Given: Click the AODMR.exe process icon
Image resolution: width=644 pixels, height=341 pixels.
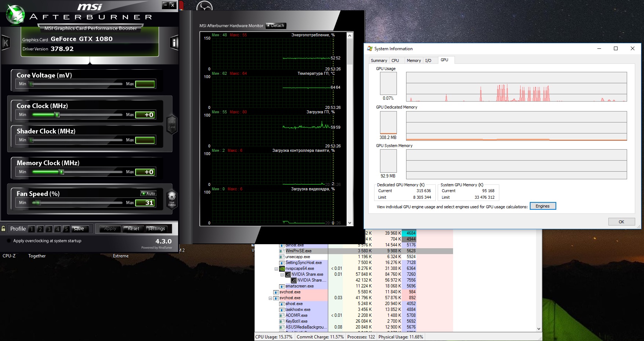Looking at the screenshot, I should tap(282, 315).
